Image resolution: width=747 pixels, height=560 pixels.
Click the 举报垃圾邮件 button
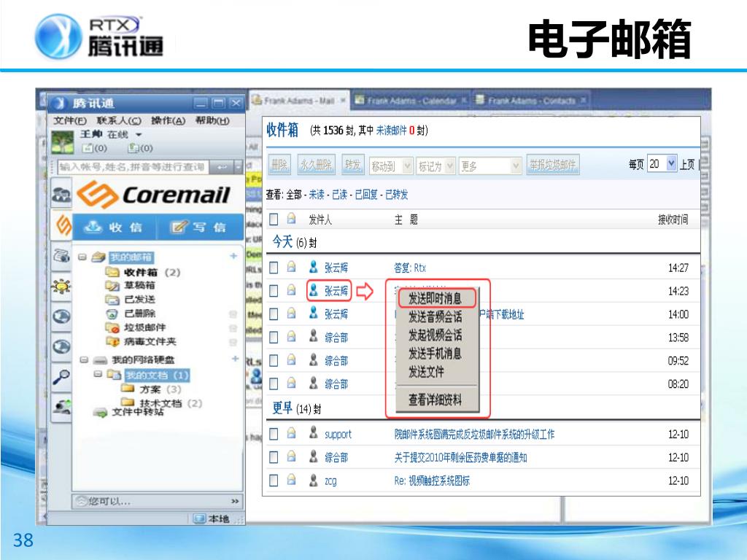(553, 166)
